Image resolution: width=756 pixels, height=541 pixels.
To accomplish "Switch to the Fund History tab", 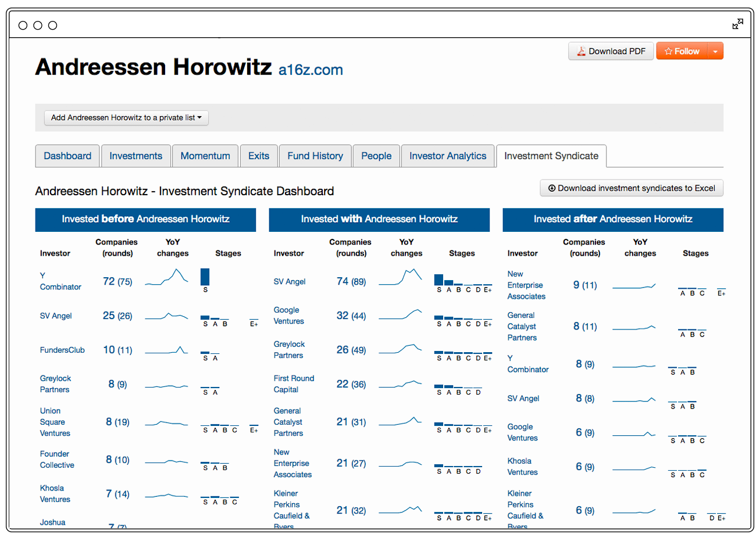I will click(315, 156).
